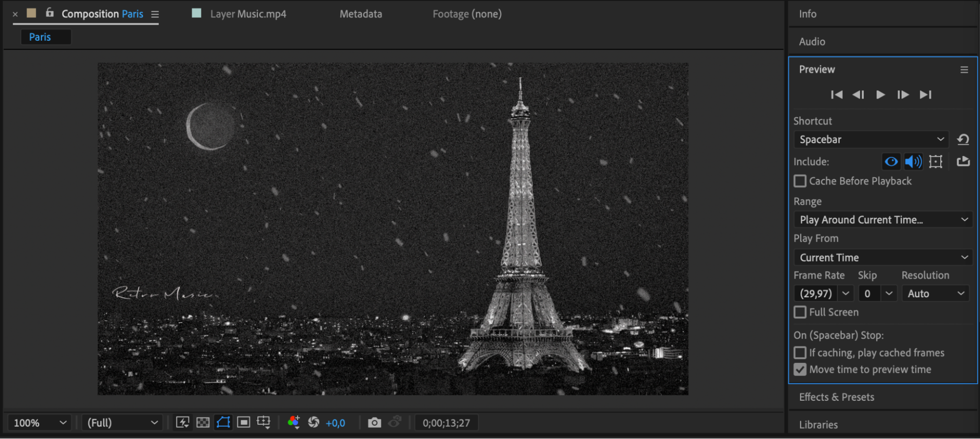Click the Fast Previews lightning icon
980x439 pixels.
182,423
